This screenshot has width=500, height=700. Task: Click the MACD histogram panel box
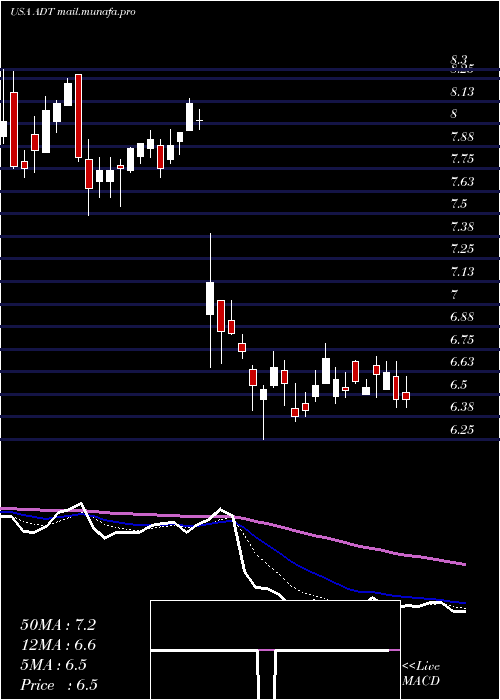pos(275,650)
